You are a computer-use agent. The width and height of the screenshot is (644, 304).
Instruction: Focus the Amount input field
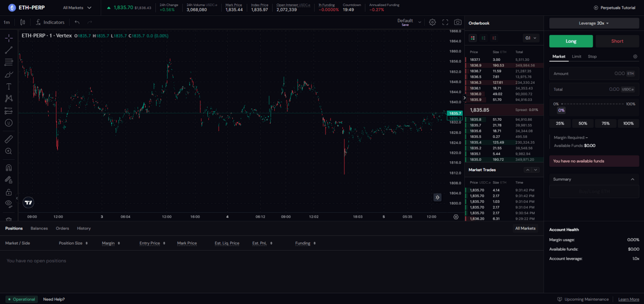pyautogui.click(x=594, y=73)
